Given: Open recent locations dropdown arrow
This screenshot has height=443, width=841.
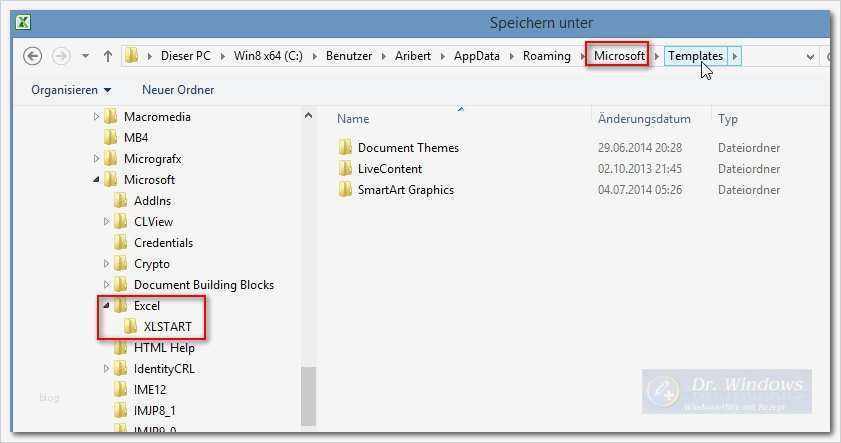Looking at the screenshot, I should click(85, 56).
